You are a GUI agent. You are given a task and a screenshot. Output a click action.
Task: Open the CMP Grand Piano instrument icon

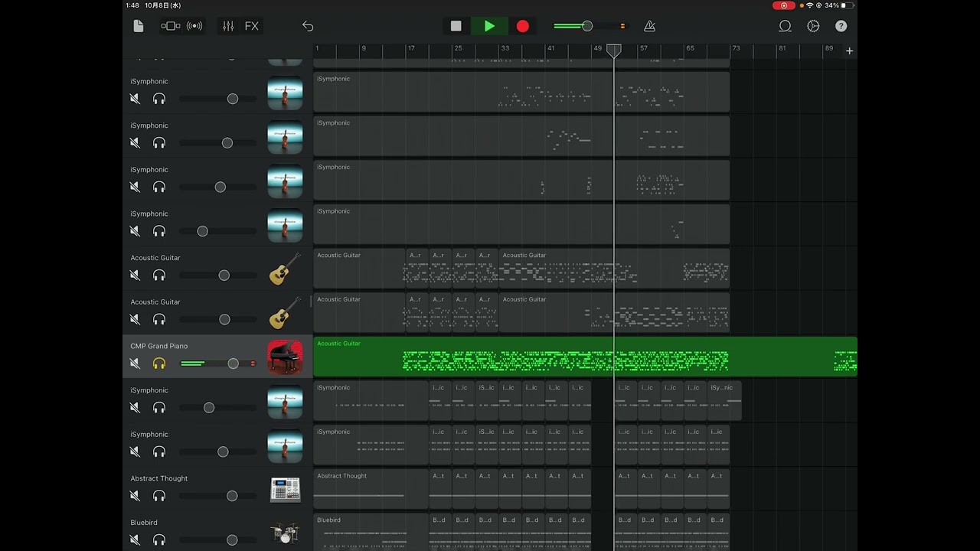[285, 357]
